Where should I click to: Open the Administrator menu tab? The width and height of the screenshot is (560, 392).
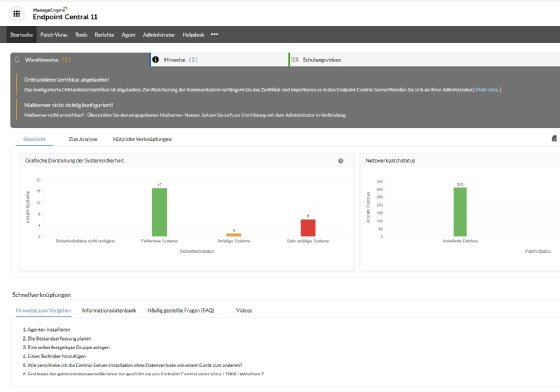(x=159, y=35)
